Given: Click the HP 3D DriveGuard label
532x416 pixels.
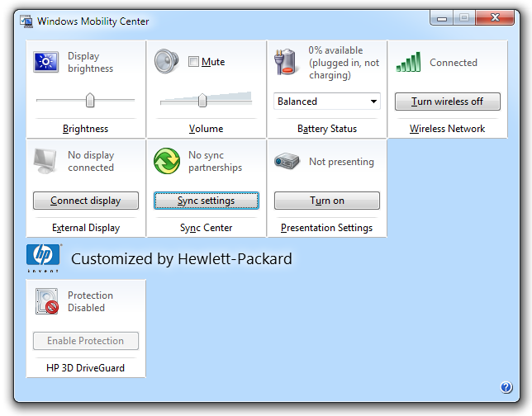Looking at the screenshot, I should pos(86,368).
